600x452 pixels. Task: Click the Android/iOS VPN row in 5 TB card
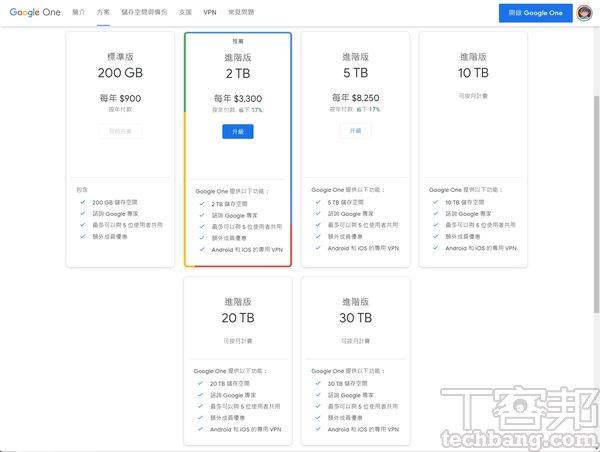click(x=363, y=248)
